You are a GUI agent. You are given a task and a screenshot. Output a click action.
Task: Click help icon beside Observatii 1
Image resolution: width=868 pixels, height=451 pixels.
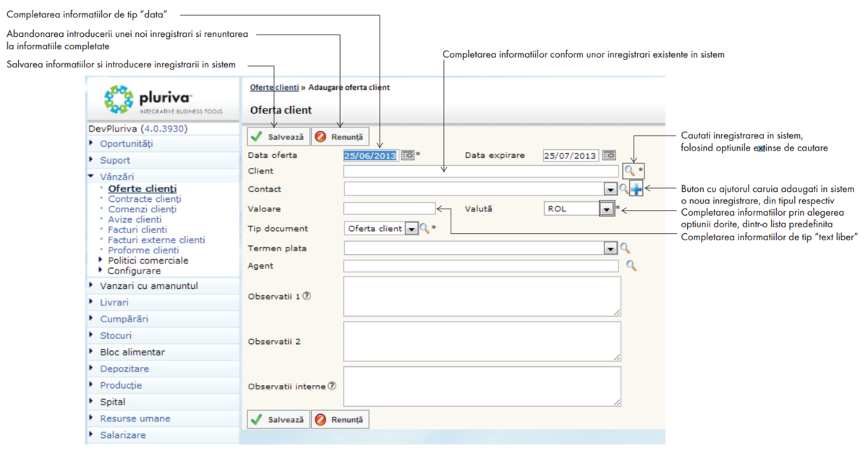point(307,295)
